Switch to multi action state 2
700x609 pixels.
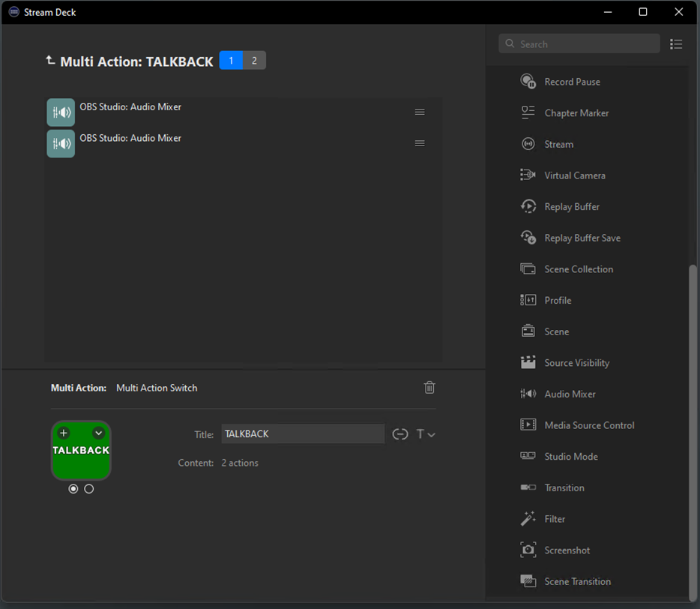click(x=254, y=61)
